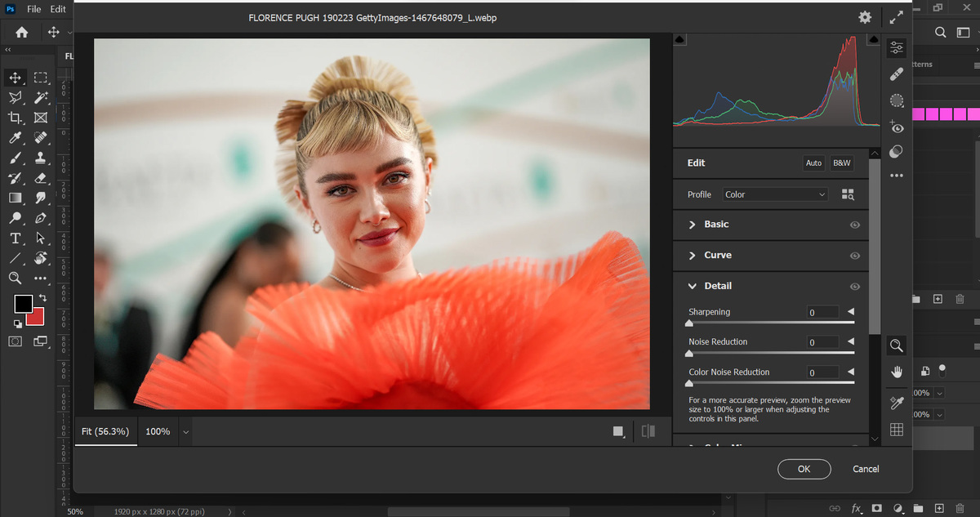Toggle full screen mode icon
This screenshot has width=980, height=517.
(896, 17)
